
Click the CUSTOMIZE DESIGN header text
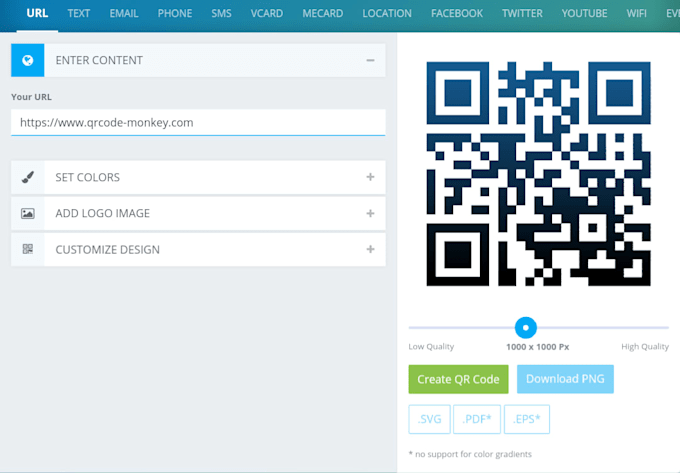(108, 250)
